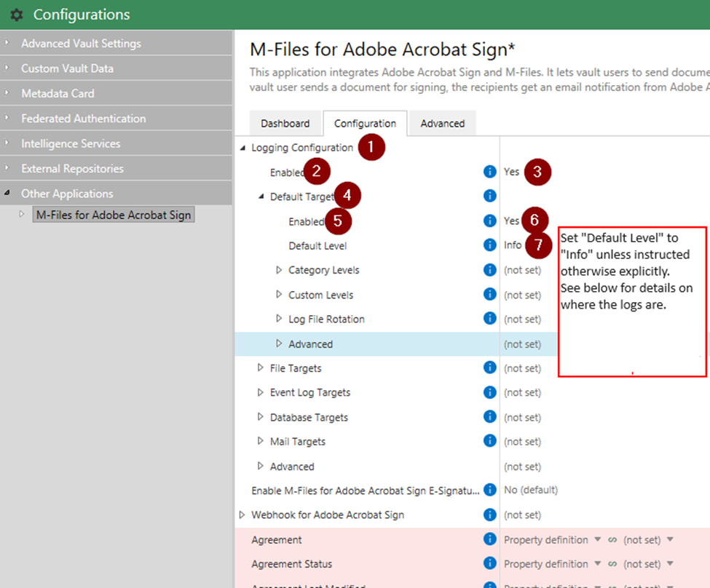The width and height of the screenshot is (710, 588).
Task: Show info for Default Target's Enabled setting
Action: [489, 220]
